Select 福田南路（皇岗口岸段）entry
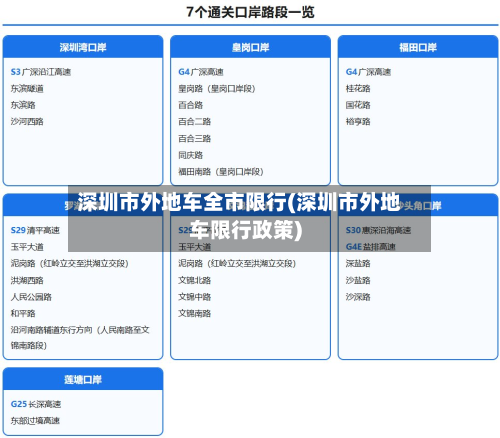 click(x=221, y=171)
